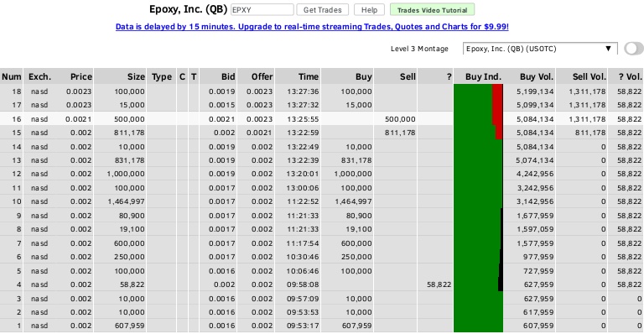The image size is (644, 334).
Task: Select the sell value 500,000 in row 16
Action: [x=400, y=119]
